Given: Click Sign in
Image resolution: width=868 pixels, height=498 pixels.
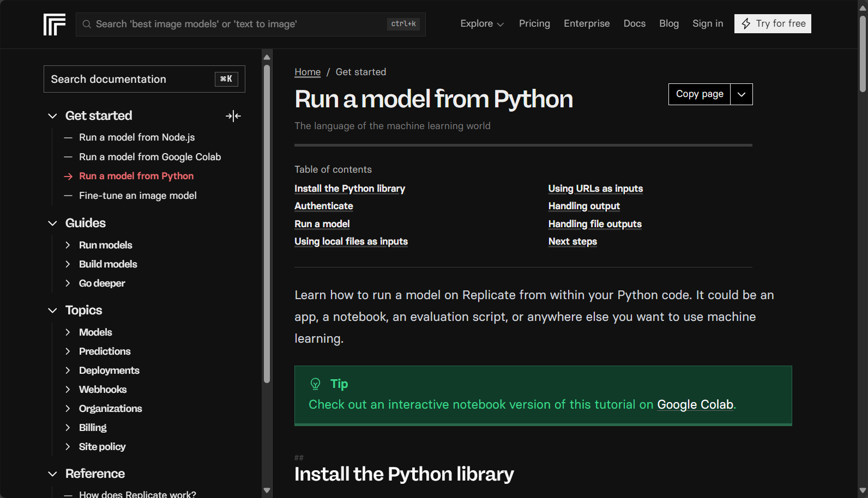Looking at the screenshot, I should coord(708,23).
